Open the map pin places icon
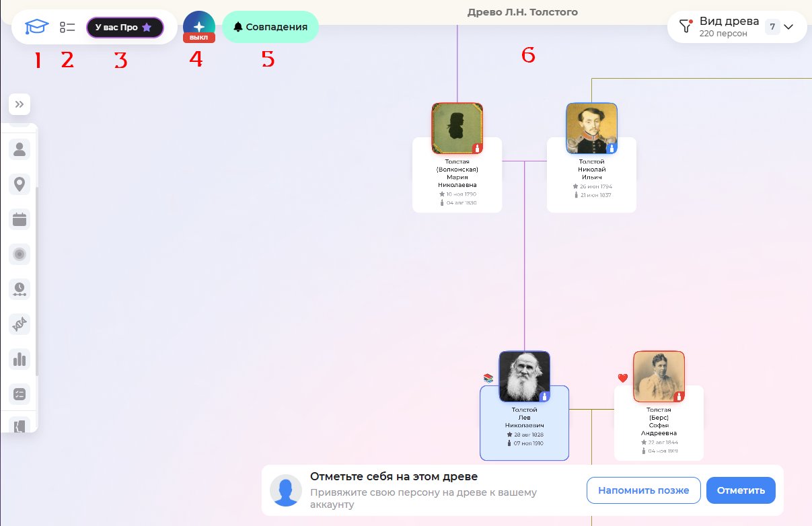 pos(20,184)
